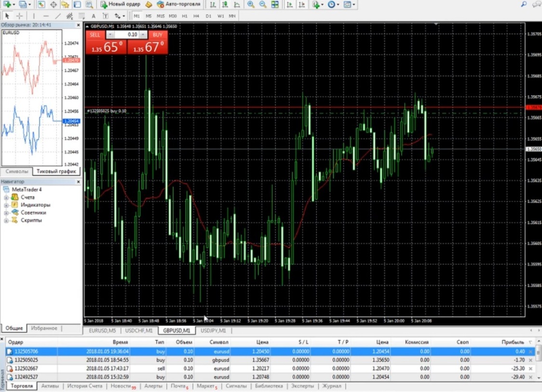Switch to История Счета terminal tab

(84, 386)
